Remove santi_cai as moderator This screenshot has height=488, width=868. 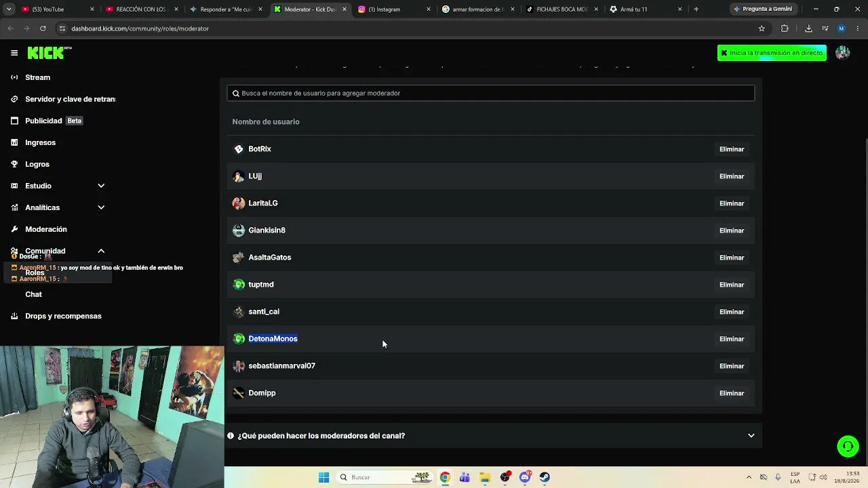click(x=732, y=312)
